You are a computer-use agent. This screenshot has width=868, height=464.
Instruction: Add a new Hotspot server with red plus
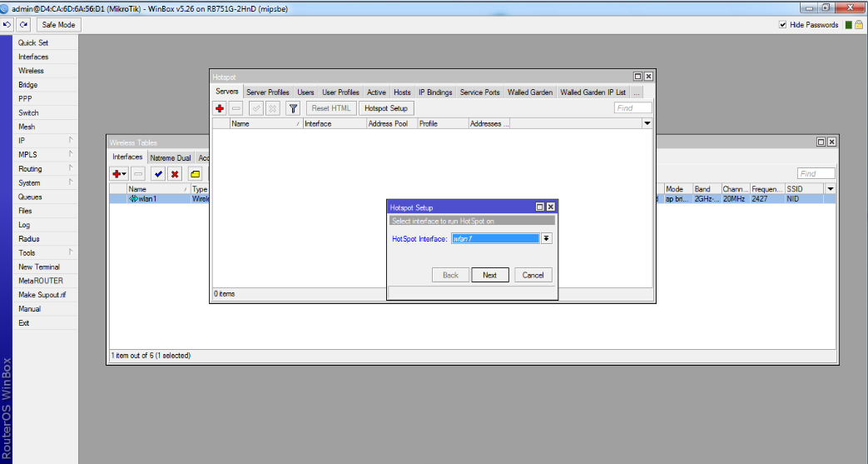click(x=220, y=108)
